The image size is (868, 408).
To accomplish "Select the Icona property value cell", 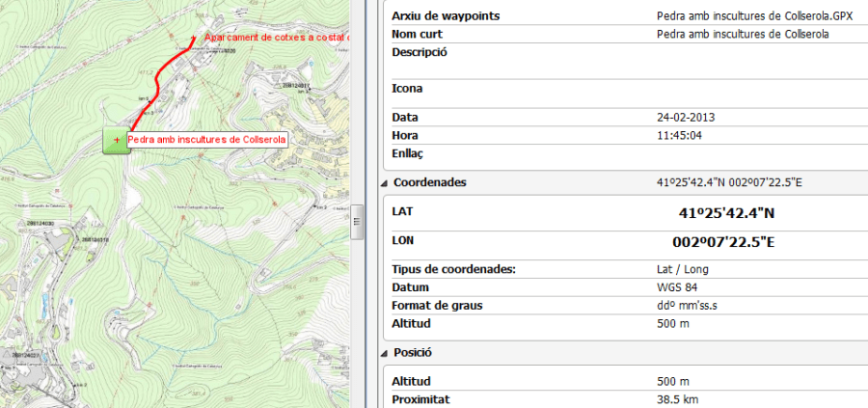I will 743,88.
